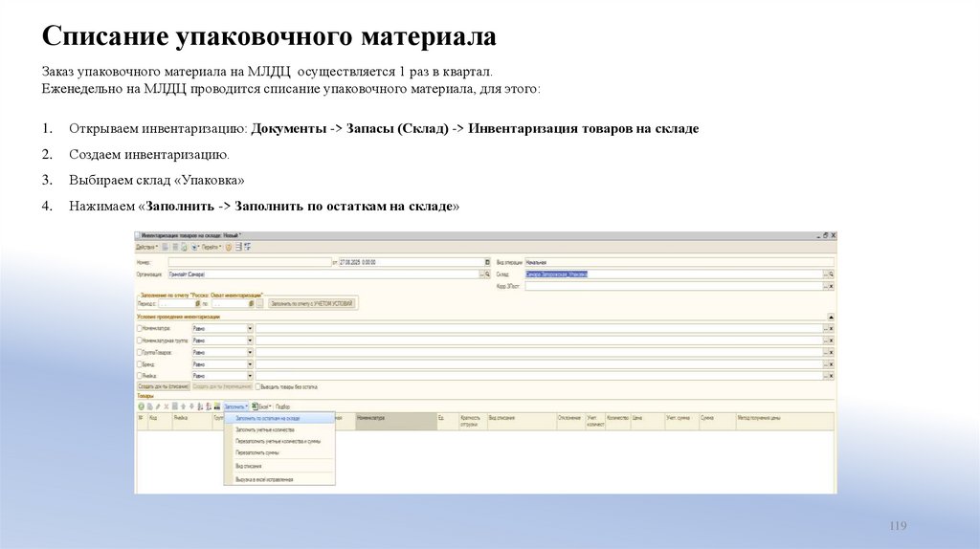Click the Сумма column header
Viewport: 980px width, 549px height.
[716, 422]
